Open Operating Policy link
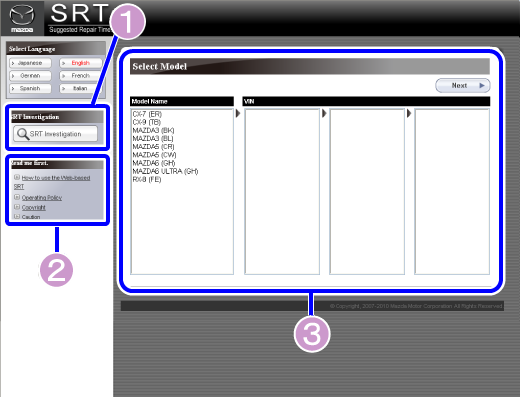The width and height of the screenshot is (520, 397). 42,198
